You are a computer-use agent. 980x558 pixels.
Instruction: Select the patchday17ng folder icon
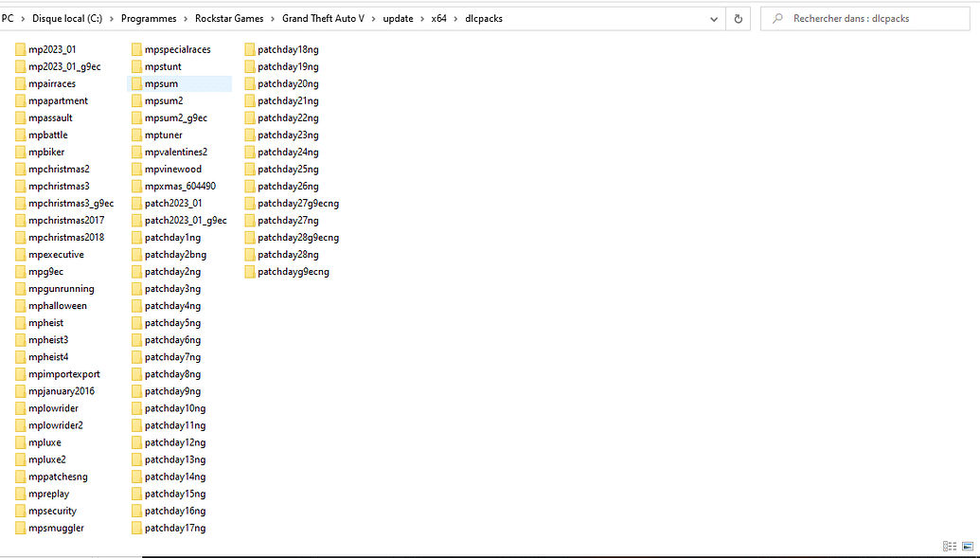[137, 528]
